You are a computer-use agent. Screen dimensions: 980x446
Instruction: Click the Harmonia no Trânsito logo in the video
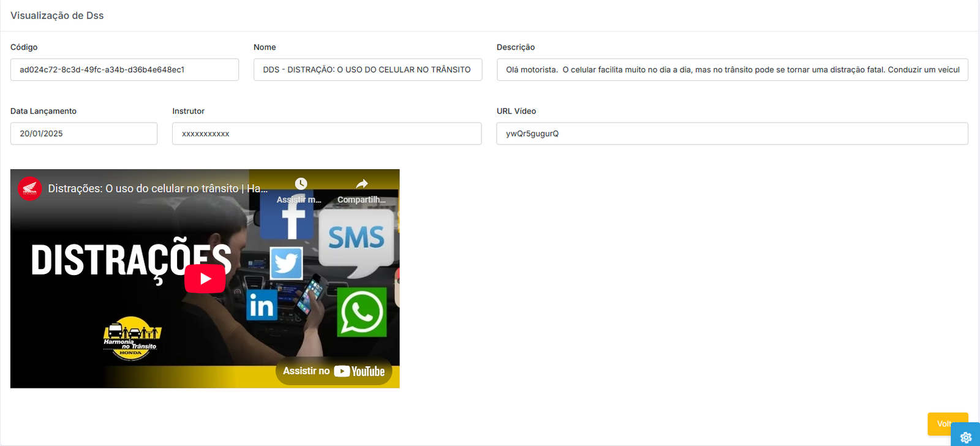[x=131, y=338]
